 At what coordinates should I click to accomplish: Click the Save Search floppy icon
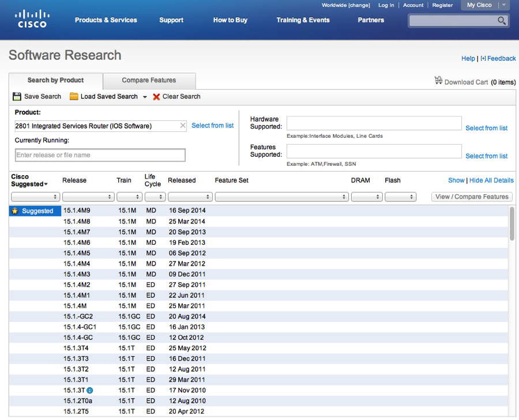click(17, 97)
